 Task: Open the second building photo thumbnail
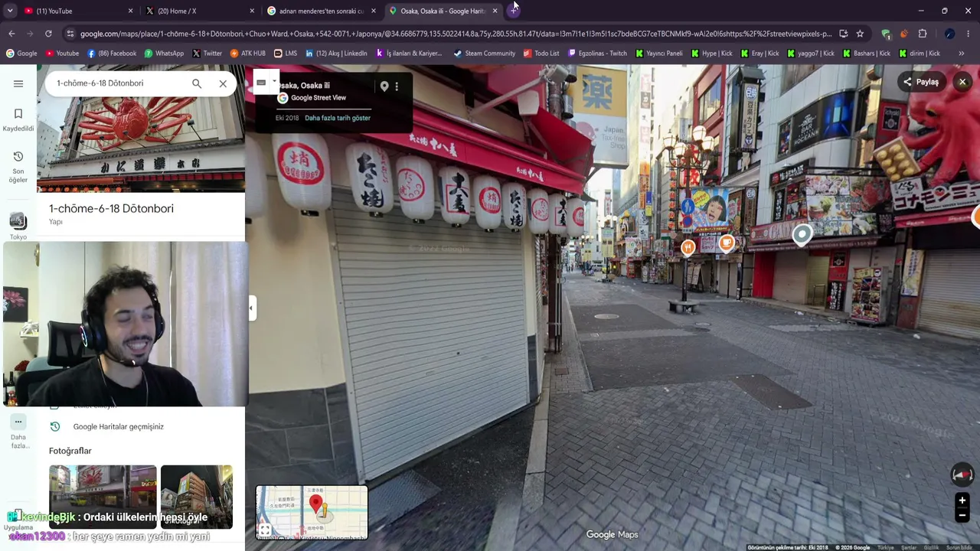197,497
